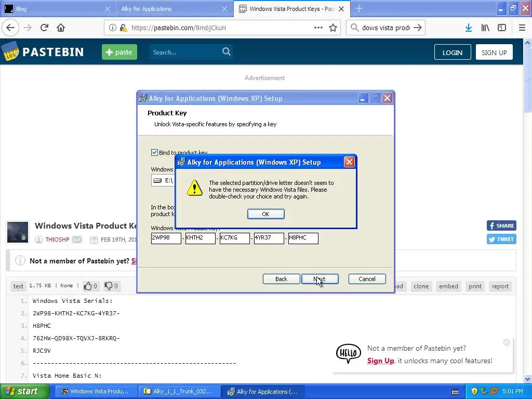Toggle Bind to product key checkbox
Screen dimensions: 532x399
click(154, 152)
